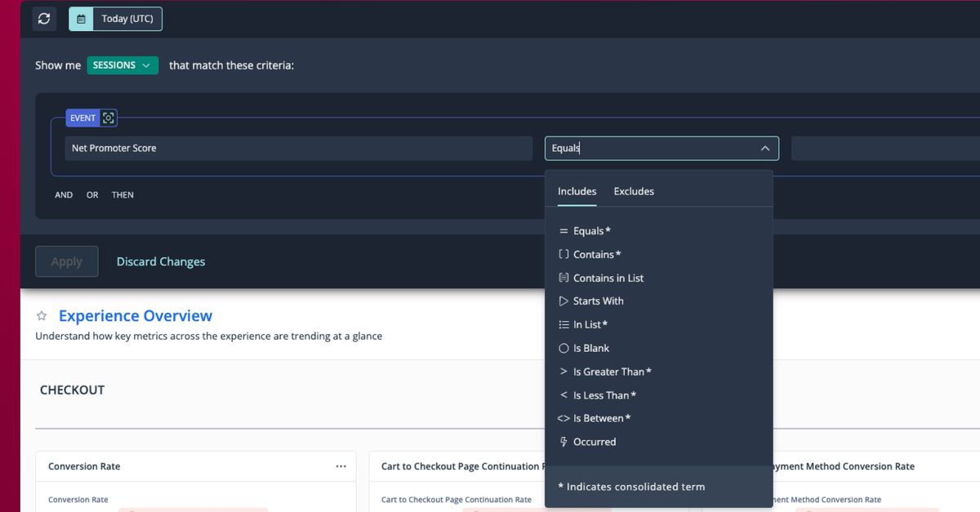This screenshot has width=980, height=512.
Task: Add an OR condition
Action: coord(92,195)
